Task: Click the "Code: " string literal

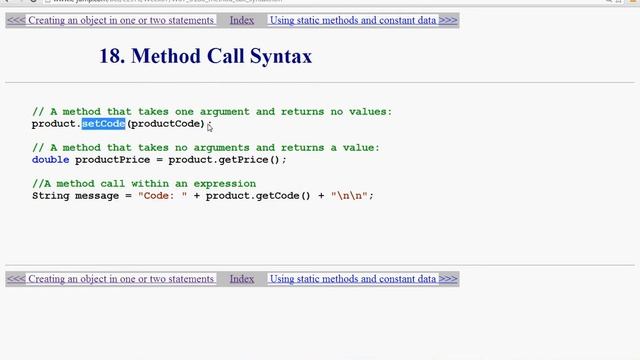Action: click(x=162, y=196)
